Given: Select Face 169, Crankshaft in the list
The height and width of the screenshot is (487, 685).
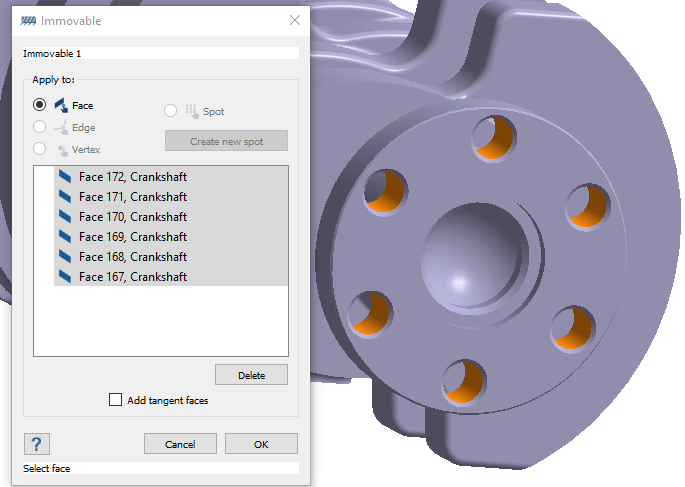Looking at the screenshot, I should [x=171, y=237].
